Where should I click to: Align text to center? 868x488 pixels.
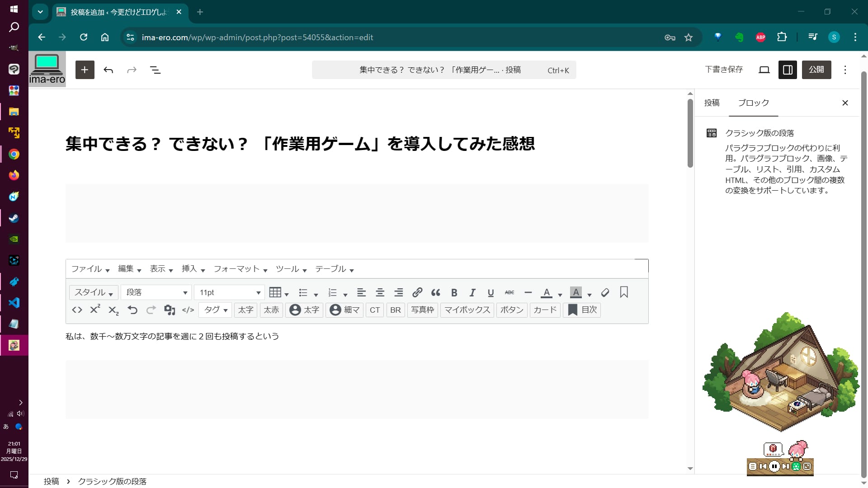point(380,293)
